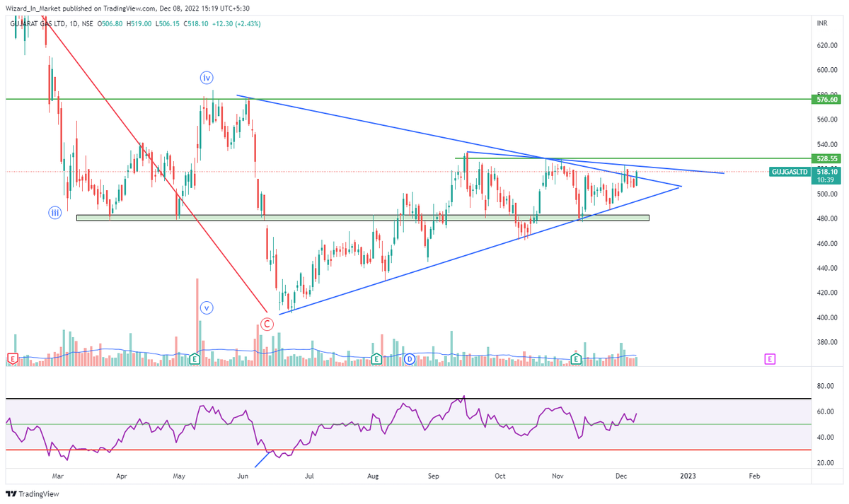Click the 518.10 current price label

click(x=826, y=171)
